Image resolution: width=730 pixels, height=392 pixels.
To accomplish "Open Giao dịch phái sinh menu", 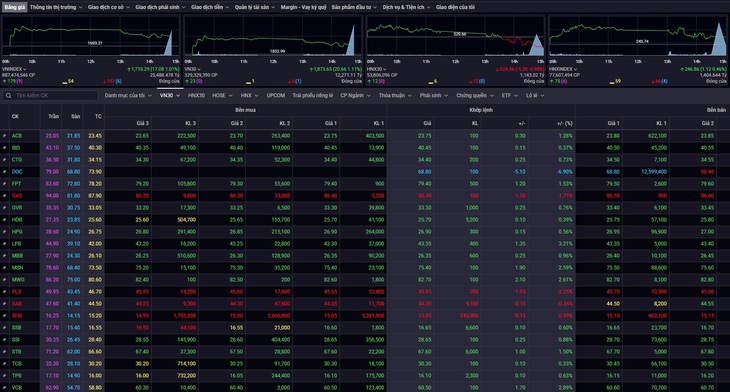I will [160, 7].
